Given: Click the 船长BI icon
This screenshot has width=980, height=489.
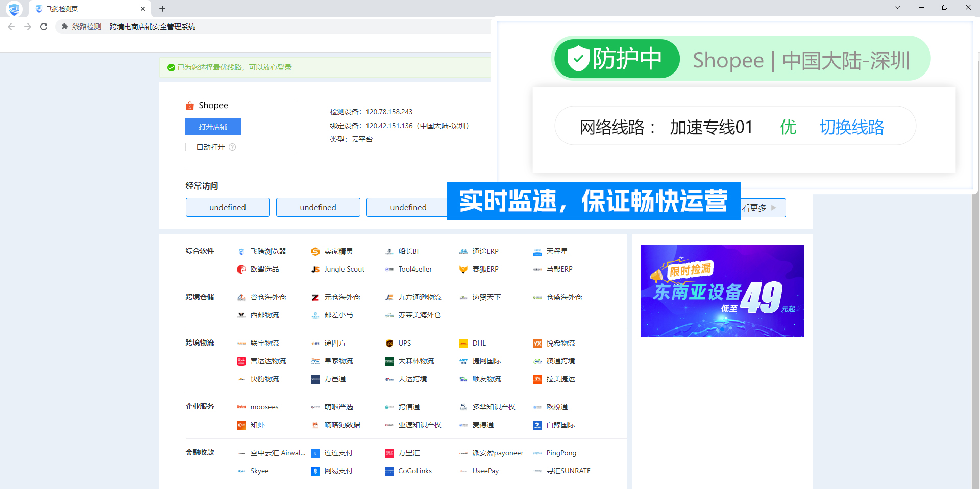Looking at the screenshot, I should [389, 252].
